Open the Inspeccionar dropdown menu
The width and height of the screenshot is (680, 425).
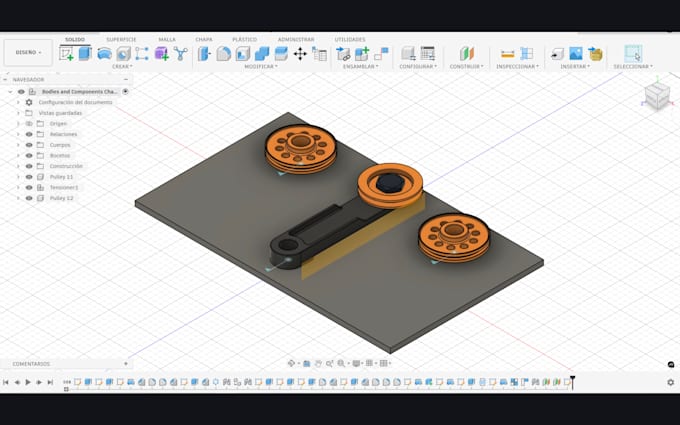[517, 66]
